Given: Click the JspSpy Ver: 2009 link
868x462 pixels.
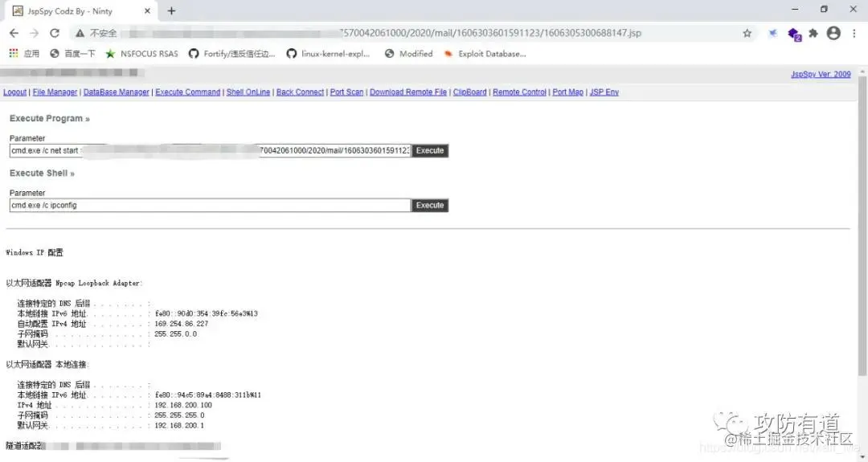Looking at the screenshot, I should point(821,74).
